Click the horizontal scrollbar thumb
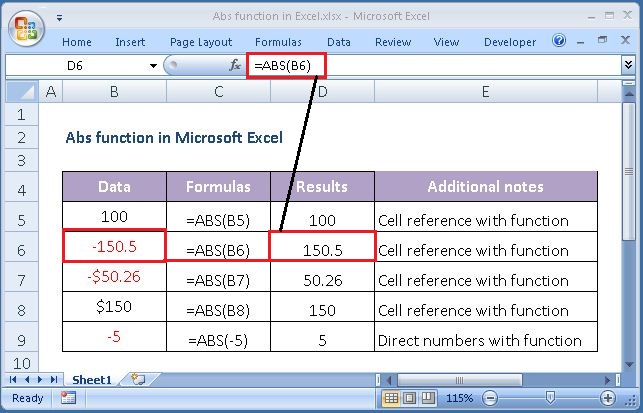The image size is (643, 413). click(x=460, y=380)
